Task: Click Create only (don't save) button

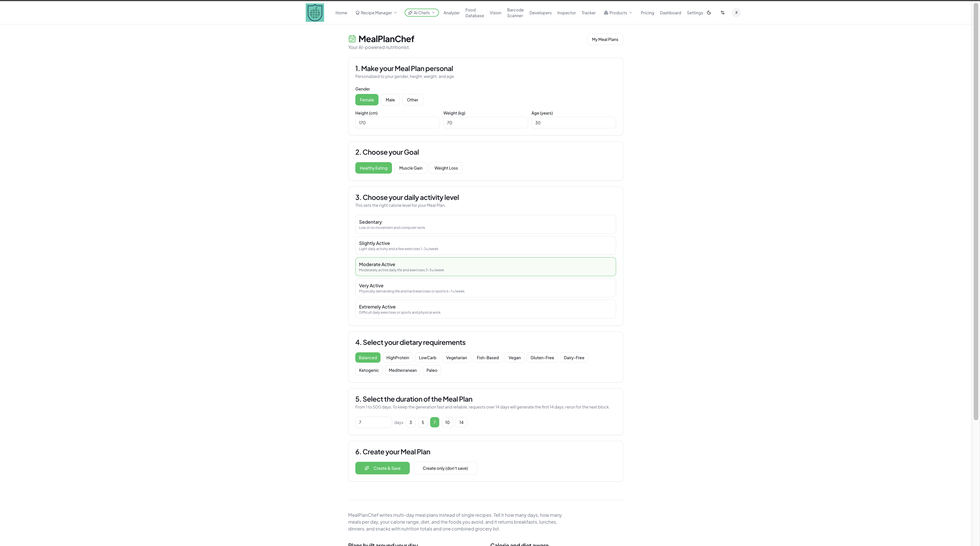Action: coord(445,468)
